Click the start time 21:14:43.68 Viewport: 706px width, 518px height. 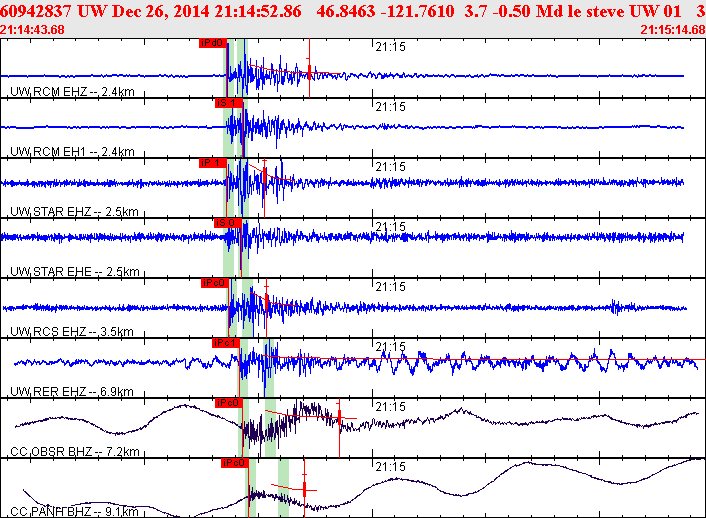[x=32, y=30]
